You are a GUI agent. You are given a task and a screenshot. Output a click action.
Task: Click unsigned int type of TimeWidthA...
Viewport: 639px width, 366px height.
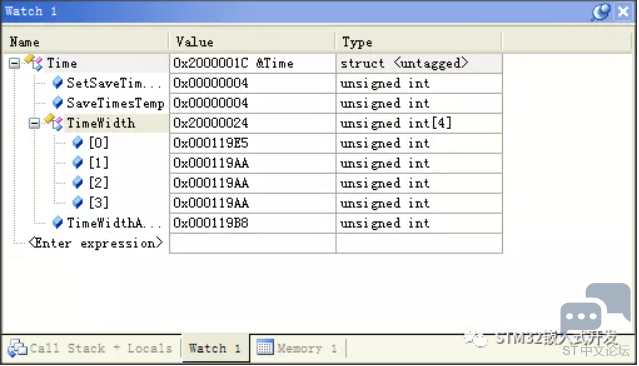point(385,223)
